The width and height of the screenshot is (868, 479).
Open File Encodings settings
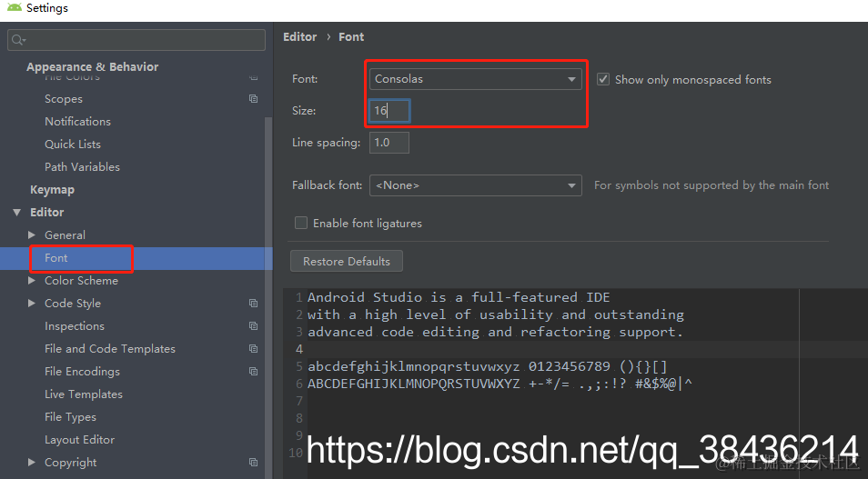(82, 372)
